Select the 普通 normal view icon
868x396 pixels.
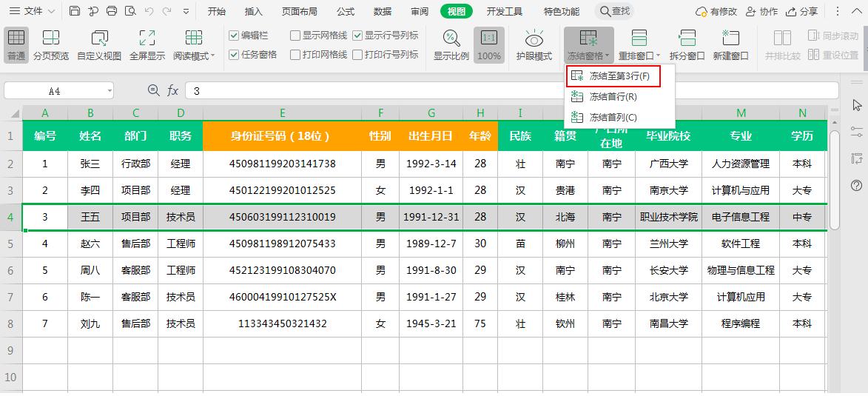16,38
